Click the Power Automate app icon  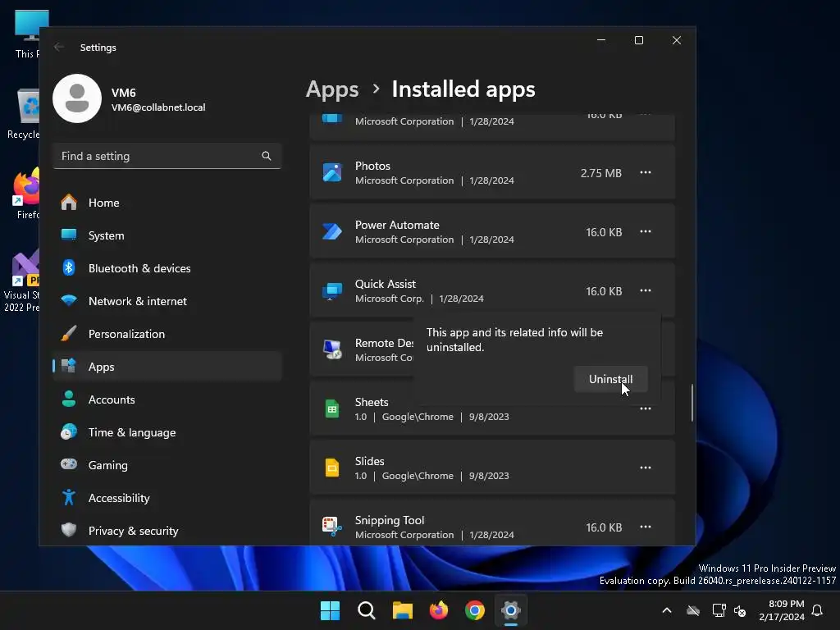click(x=332, y=231)
